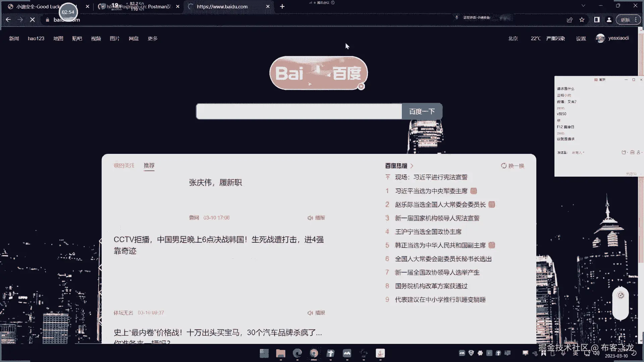Viewport: 644px width, 362px height.
Task: Open hot search 王沪宁当选全国政协主席
Action: tap(428, 232)
